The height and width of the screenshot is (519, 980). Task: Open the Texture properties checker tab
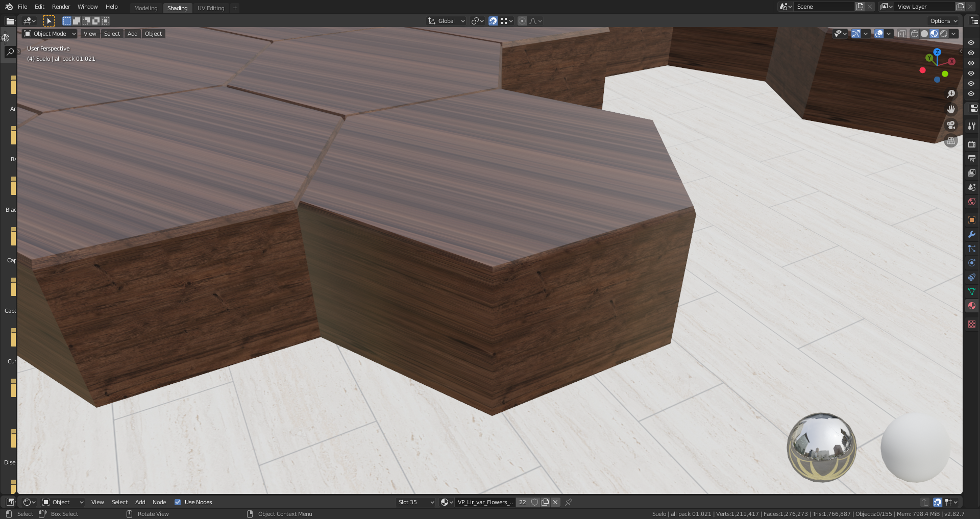(x=972, y=324)
